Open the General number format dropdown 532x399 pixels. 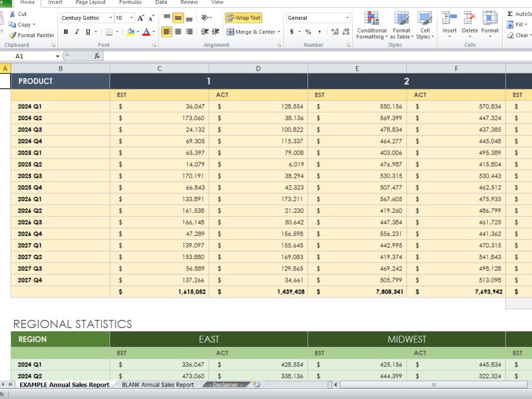(347, 18)
